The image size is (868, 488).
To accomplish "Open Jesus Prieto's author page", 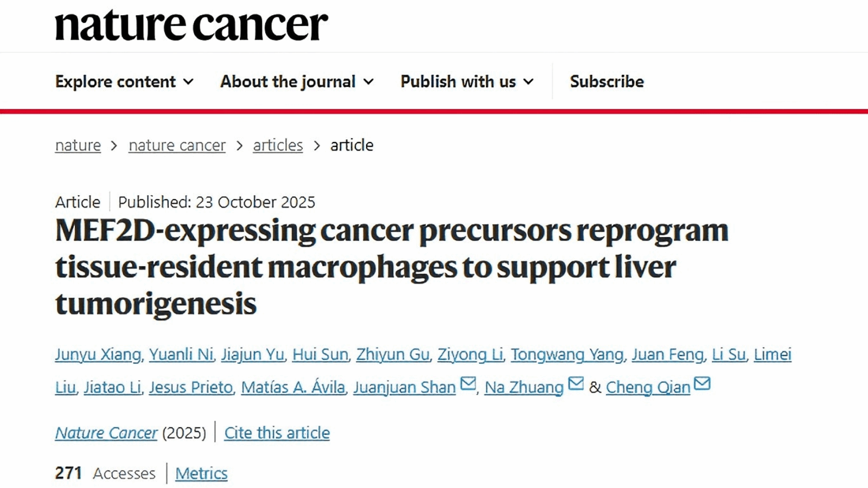I will coord(191,387).
